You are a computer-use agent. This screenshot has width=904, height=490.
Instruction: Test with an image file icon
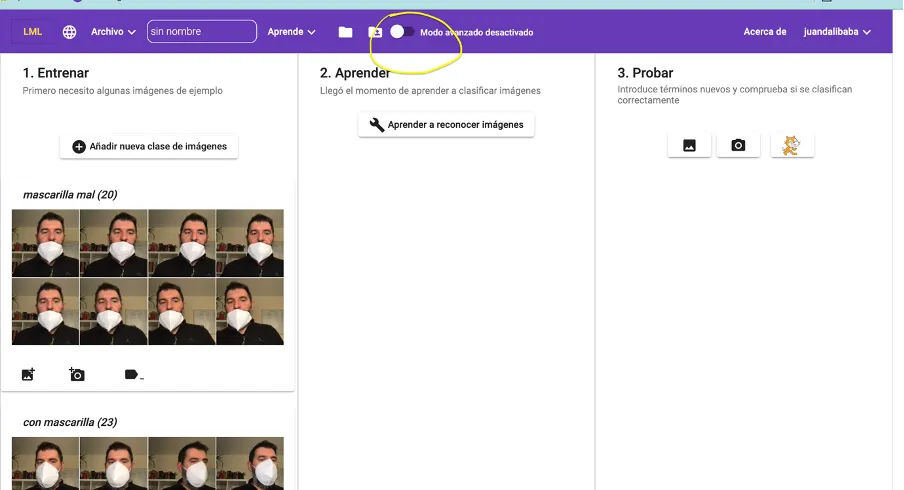pos(689,145)
